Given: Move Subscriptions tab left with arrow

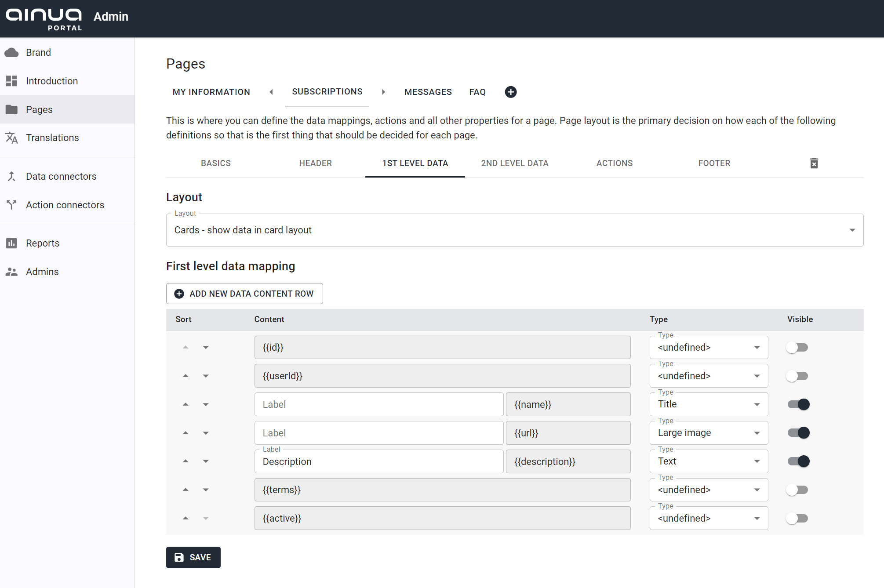Looking at the screenshot, I should pyautogui.click(x=271, y=92).
